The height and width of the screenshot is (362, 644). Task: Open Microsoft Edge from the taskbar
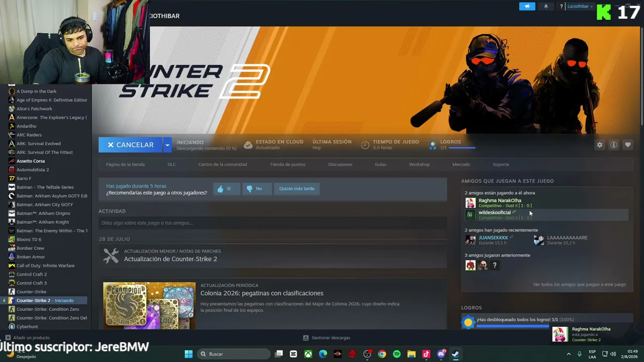[x=323, y=354]
